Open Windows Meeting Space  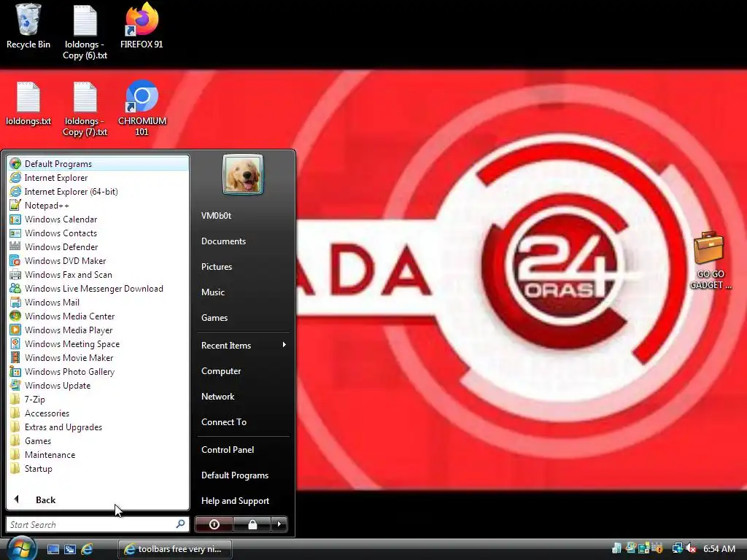98,343
